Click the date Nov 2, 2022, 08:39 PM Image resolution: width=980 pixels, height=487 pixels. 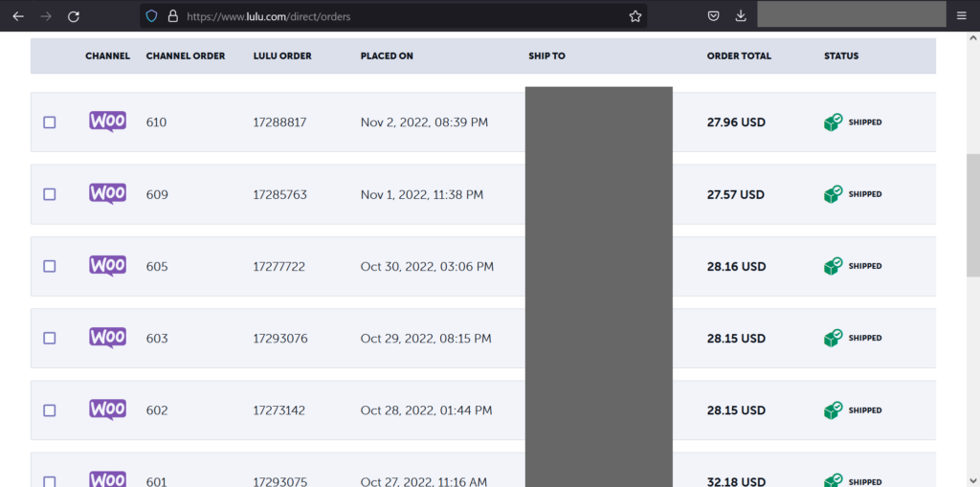coord(424,122)
